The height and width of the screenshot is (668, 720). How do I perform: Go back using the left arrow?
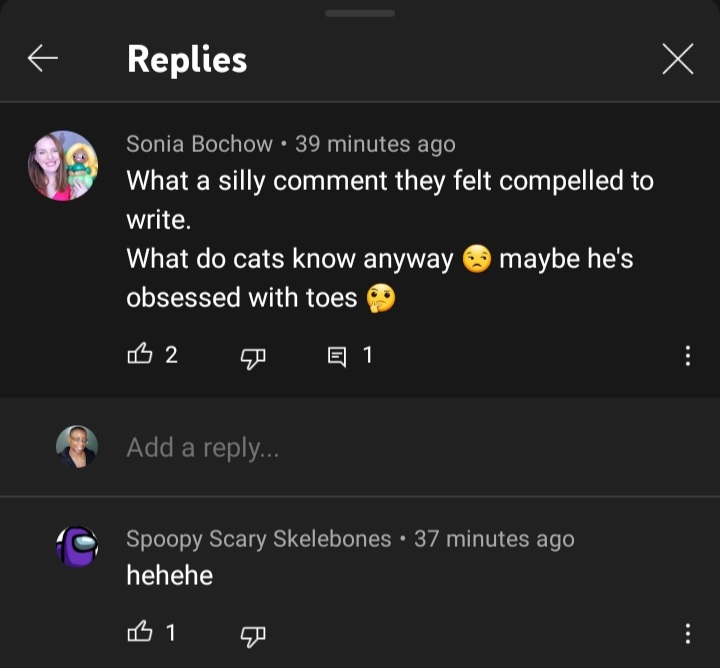point(42,60)
